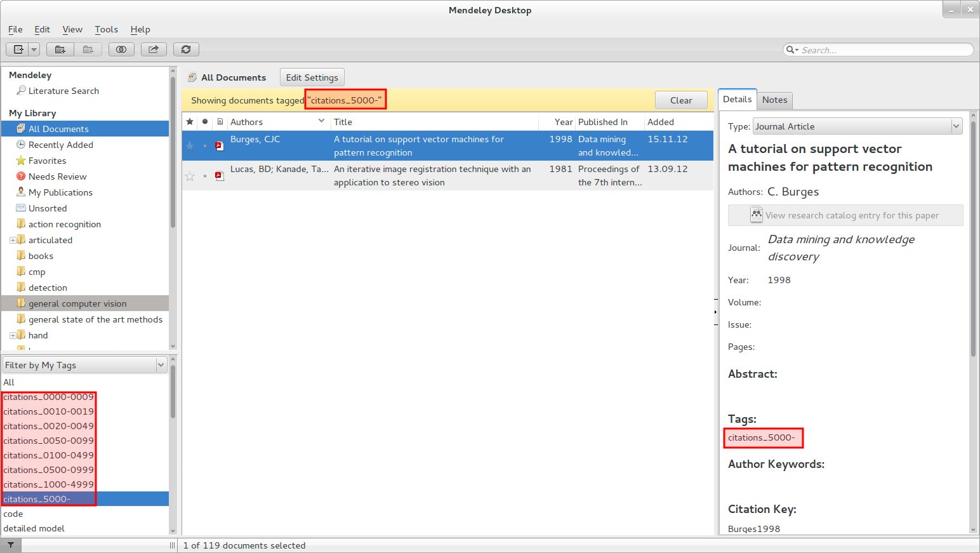The height and width of the screenshot is (553, 980).
Task: Open the Tools menu
Action: click(106, 29)
